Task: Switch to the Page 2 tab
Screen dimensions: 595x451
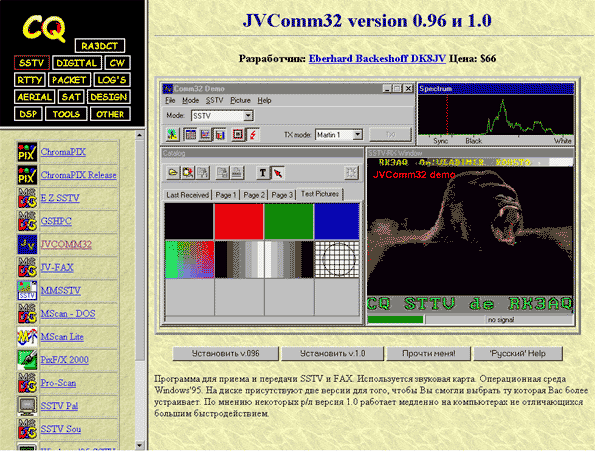Action: 253,195
